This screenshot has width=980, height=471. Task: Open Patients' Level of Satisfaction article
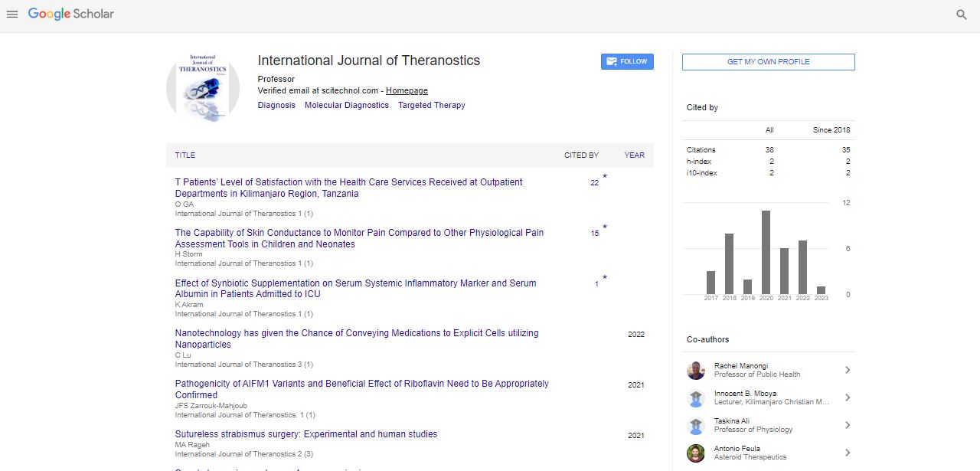(349, 188)
